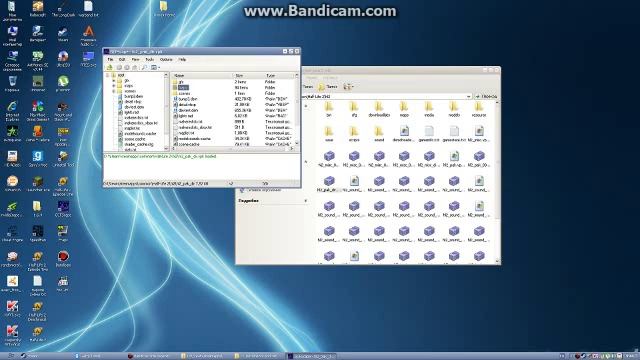Viewport: 640px width, 360px height.
Task: Select scenes folder in GCFScape tree
Action: [x=130, y=91]
